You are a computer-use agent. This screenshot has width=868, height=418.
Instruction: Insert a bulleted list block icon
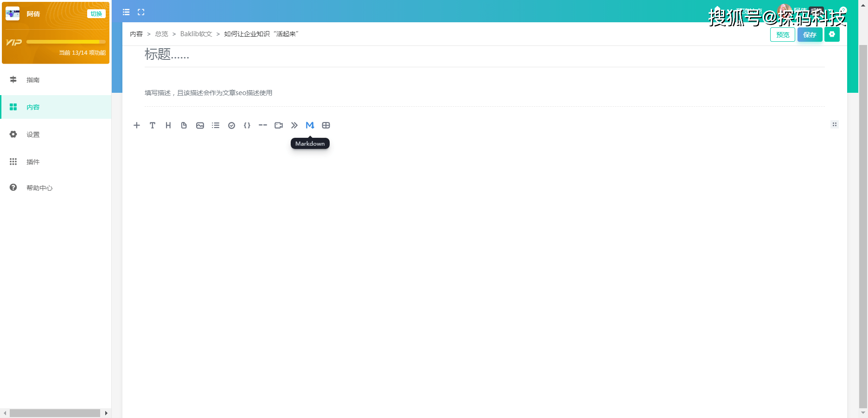[x=216, y=125]
